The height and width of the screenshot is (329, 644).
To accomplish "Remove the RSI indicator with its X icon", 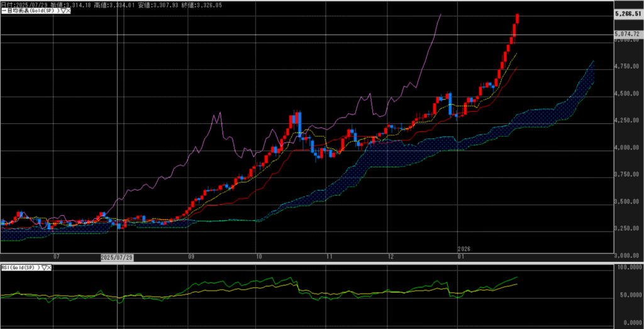I will pos(49,267).
